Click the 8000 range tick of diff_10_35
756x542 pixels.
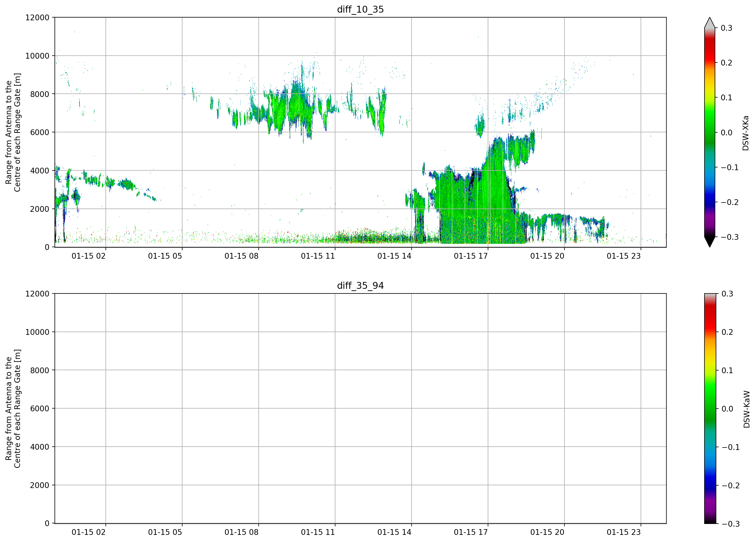pyautogui.click(x=40, y=94)
